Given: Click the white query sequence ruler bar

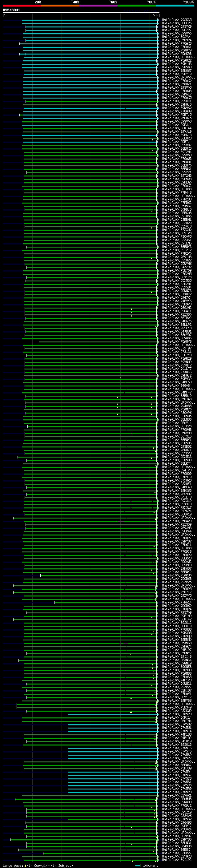Looking at the screenshot, I should [x=81, y=12].
